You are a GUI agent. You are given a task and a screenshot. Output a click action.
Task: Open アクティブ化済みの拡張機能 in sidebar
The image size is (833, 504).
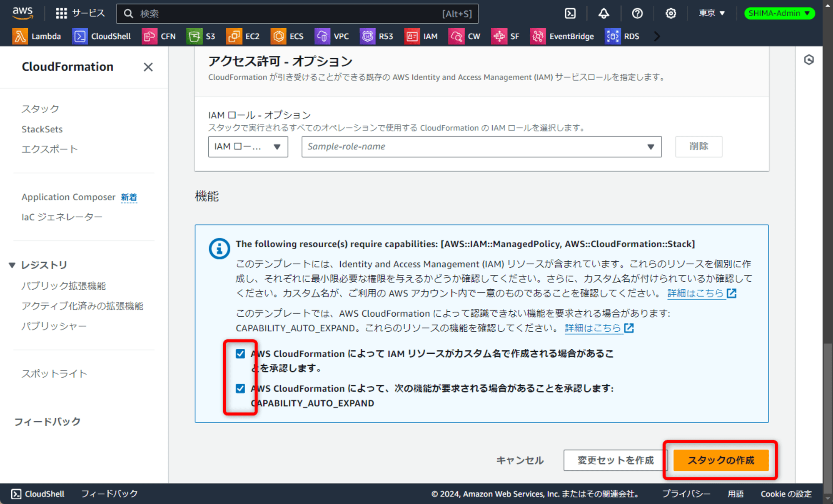[x=82, y=306]
